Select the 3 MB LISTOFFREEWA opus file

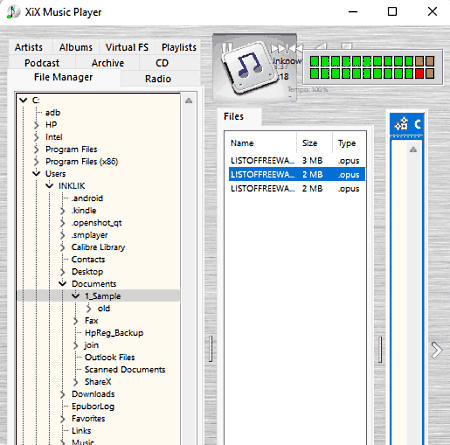296,161
